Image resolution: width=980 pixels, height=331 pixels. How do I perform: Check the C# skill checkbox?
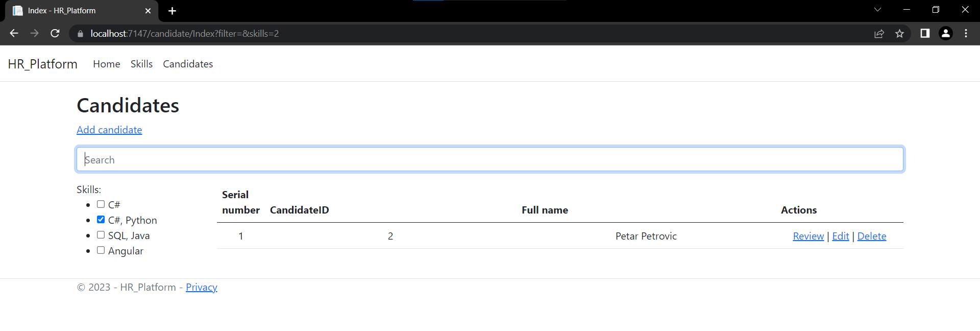[101, 204]
